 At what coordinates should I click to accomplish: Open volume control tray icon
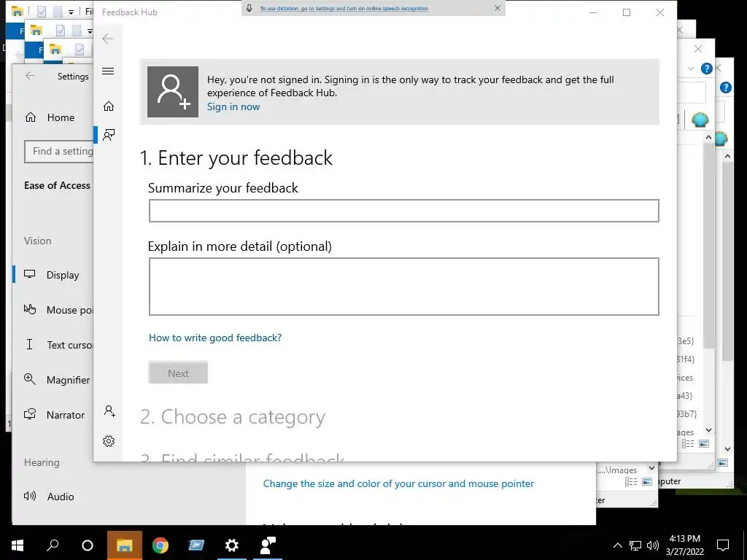pos(653,545)
